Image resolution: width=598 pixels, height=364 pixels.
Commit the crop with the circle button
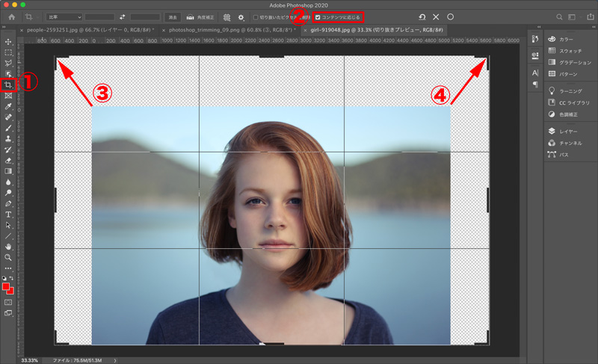(451, 16)
